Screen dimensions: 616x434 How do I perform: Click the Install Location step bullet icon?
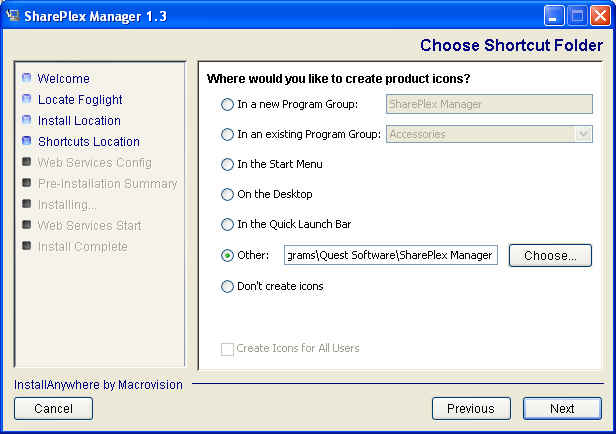tap(27, 119)
